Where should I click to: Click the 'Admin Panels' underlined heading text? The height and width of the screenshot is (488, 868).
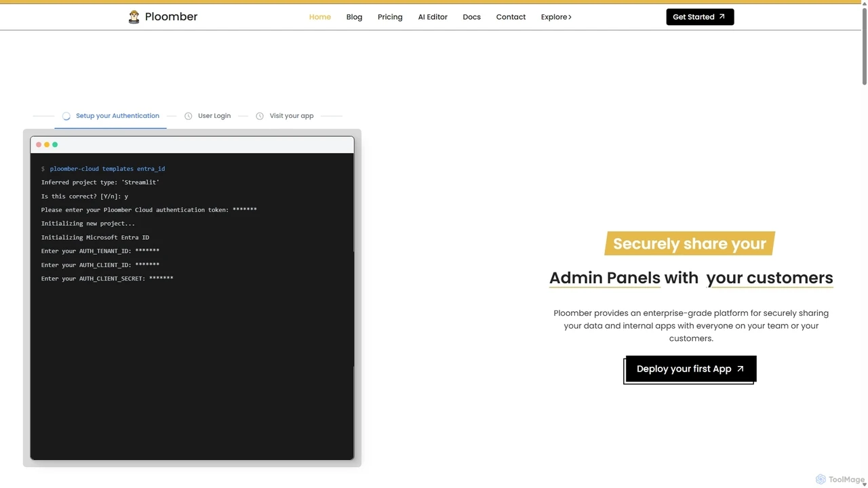tap(605, 278)
